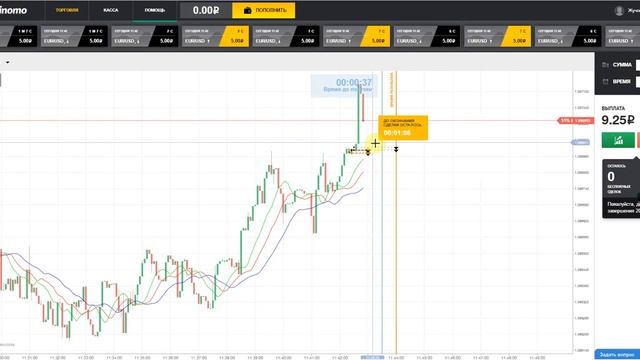This screenshot has height=360, width=640.
Task: Click the 9.25₽ payout value
Action: (x=618, y=120)
